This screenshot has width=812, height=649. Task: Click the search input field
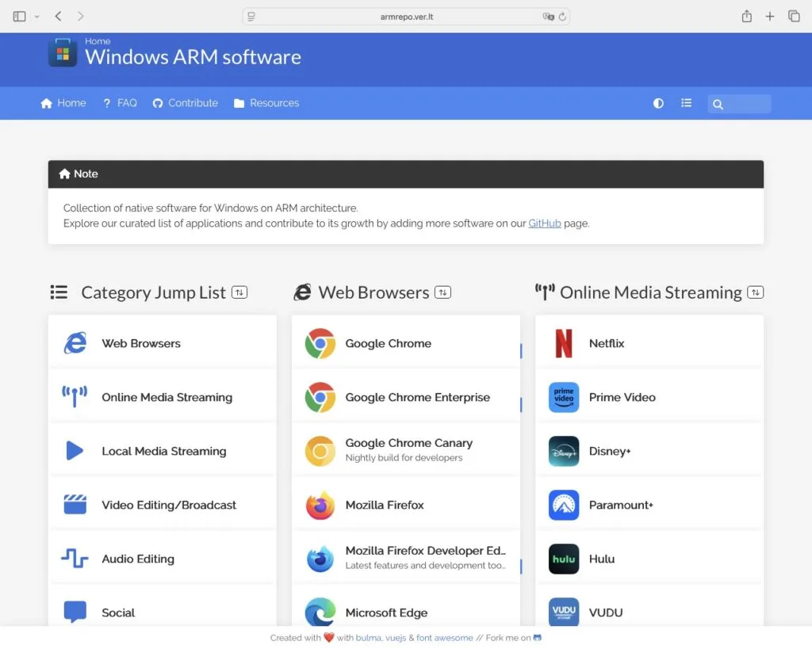tap(739, 104)
